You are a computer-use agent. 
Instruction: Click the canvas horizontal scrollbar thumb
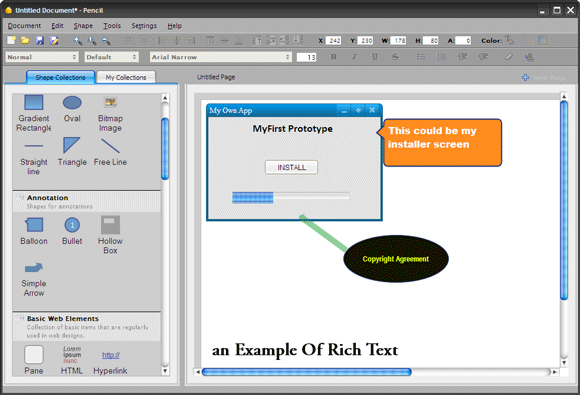click(x=307, y=372)
